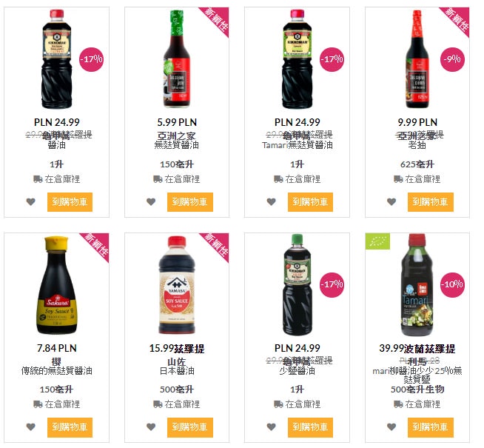This screenshot has height=448, width=484.
Task: Add Kikkoman Tamari 1L to cart
Action: point(310,202)
